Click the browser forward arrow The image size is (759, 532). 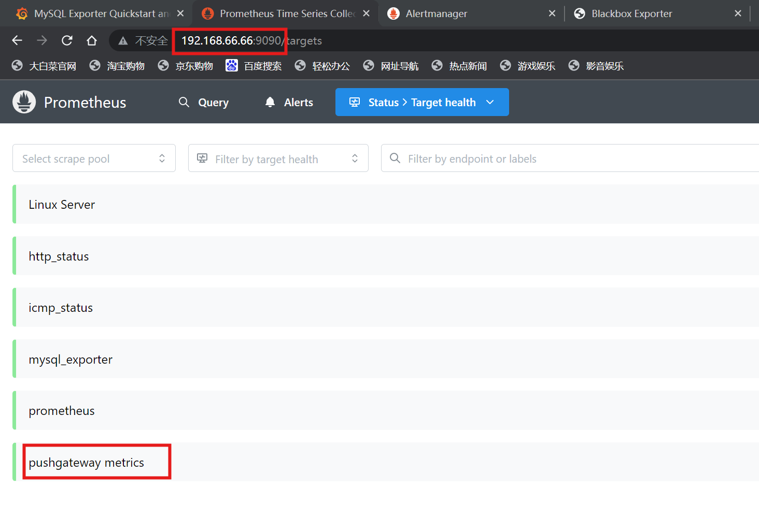click(x=42, y=40)
